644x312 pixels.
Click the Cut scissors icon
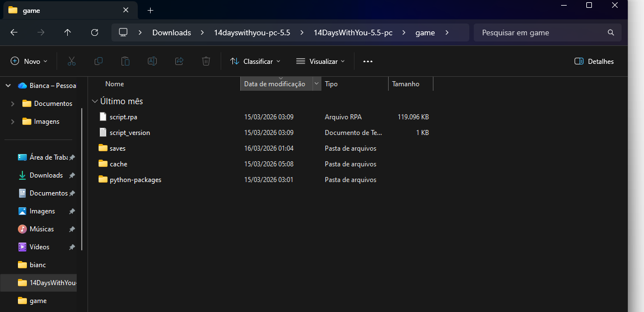[72, 61]
